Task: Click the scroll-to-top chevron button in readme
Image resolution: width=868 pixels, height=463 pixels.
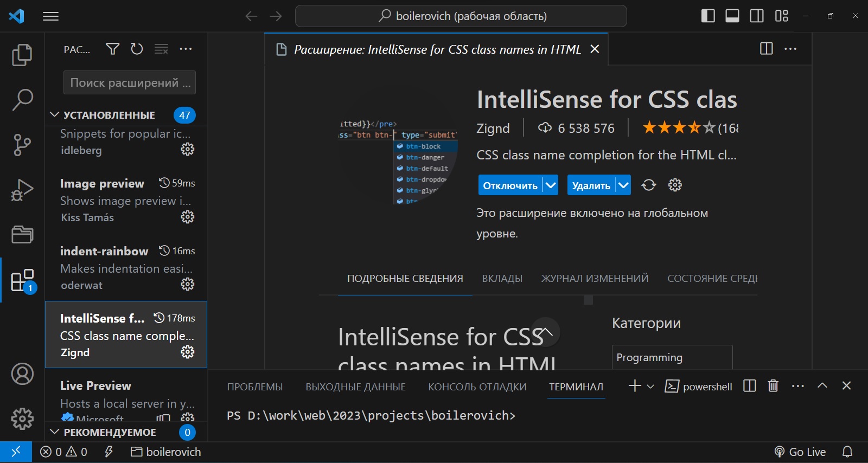Action: (x=546, y=332)
